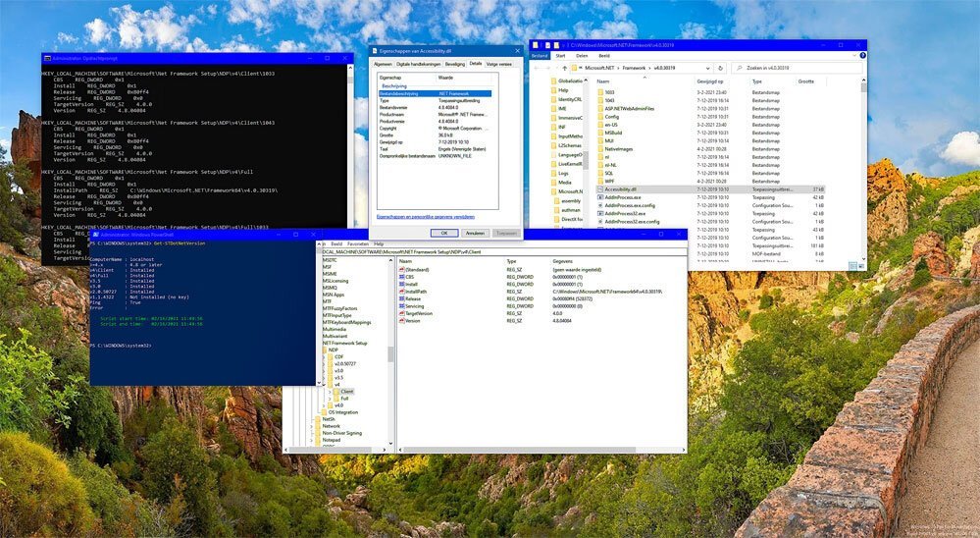980x538 pixels.
Task: Open AddInProcess.exe in the Explorer file list
Action: coord(622,197)
